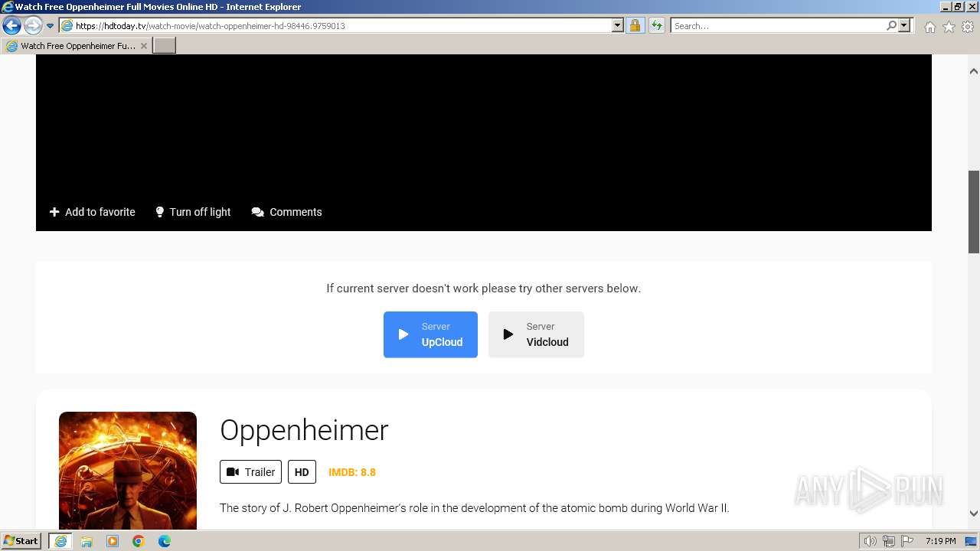Open the Home page icon
Screen dimensions: 980x551
929,27
